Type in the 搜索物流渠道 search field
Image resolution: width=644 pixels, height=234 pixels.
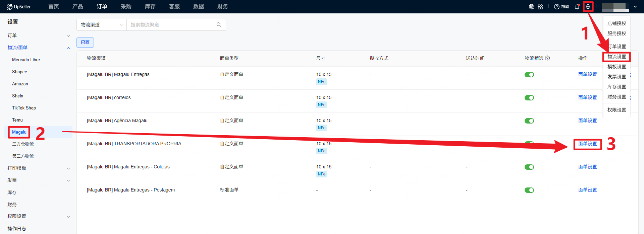[171, 25]
